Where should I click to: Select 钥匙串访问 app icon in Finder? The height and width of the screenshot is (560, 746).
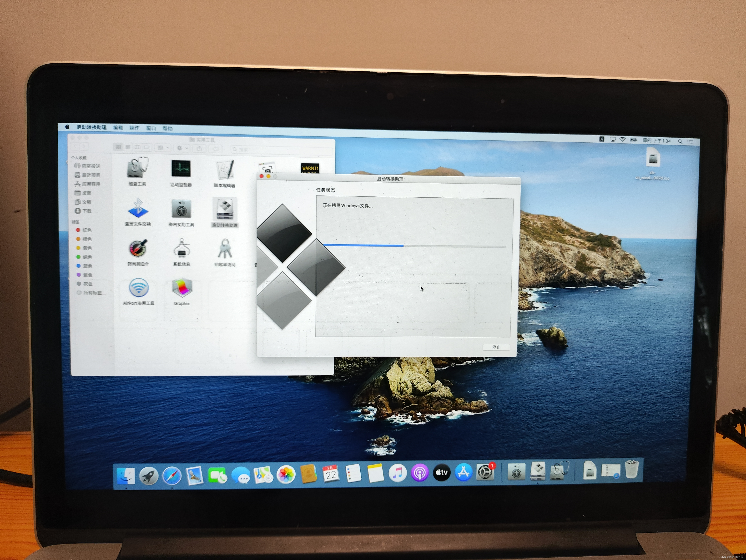point(225,249)
